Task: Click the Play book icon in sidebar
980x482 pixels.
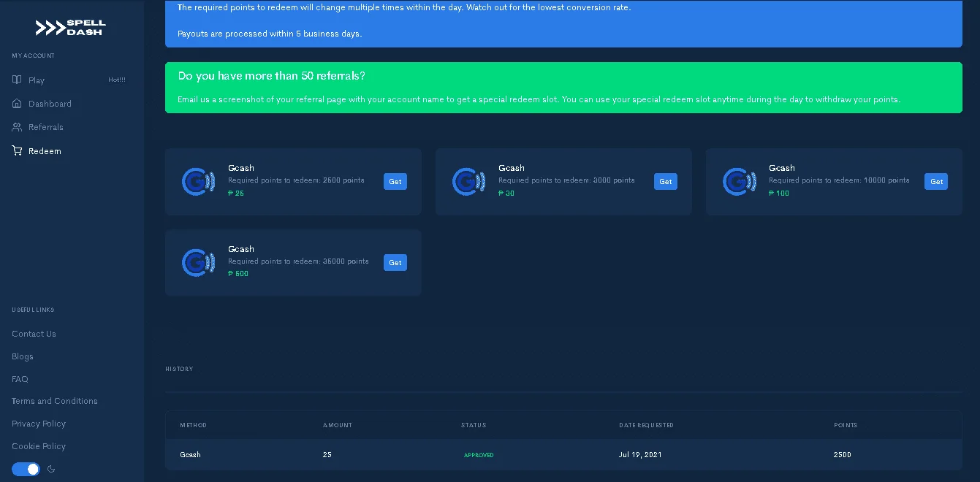Action: pos(17,80)
